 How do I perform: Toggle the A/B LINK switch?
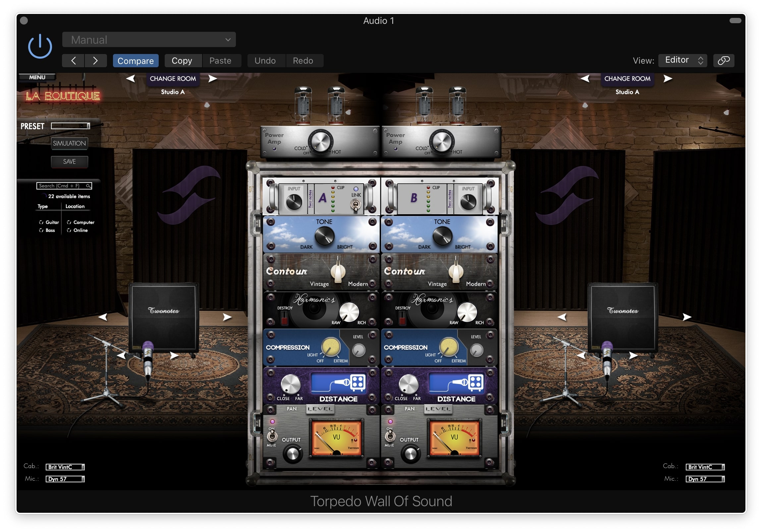[x=355, y=205]
